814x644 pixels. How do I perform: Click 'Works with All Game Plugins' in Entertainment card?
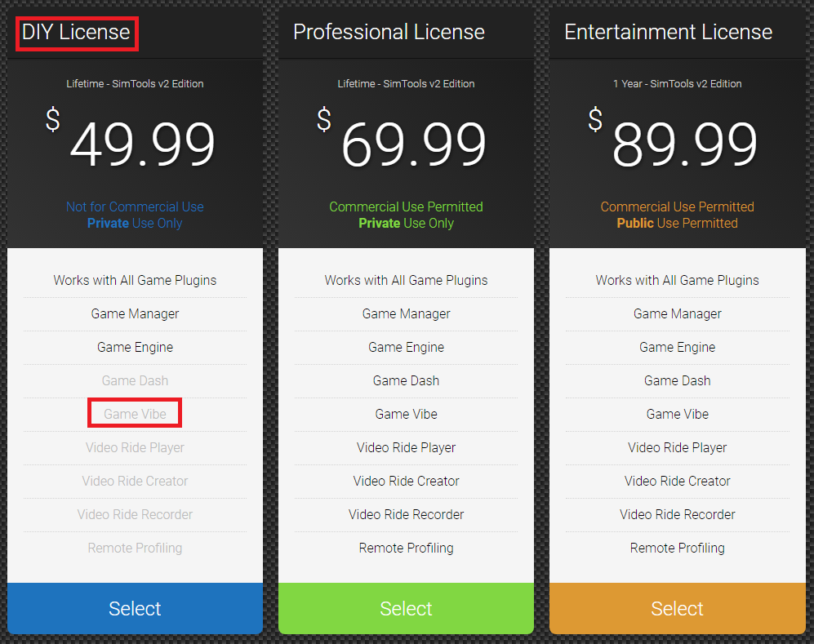pyautogui.click(x=678, y=280)
